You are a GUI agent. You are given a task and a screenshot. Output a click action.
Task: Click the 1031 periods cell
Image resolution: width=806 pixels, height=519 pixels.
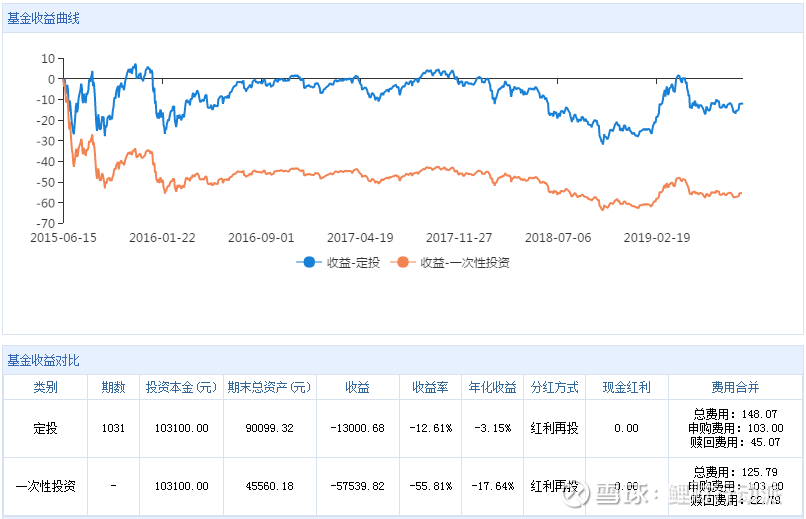pos(113,428)
